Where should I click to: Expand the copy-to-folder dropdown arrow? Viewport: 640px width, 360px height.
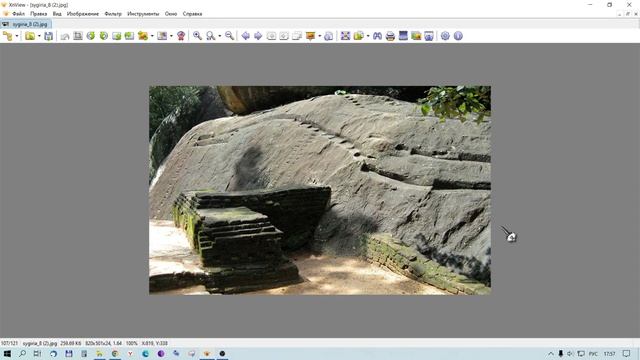point(368,36)
